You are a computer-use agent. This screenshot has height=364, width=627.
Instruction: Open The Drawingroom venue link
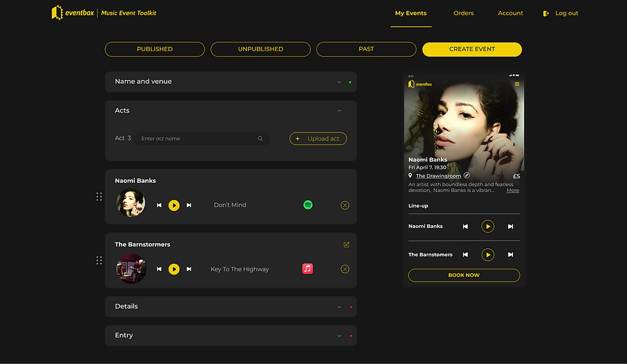[x=438, y=176]
